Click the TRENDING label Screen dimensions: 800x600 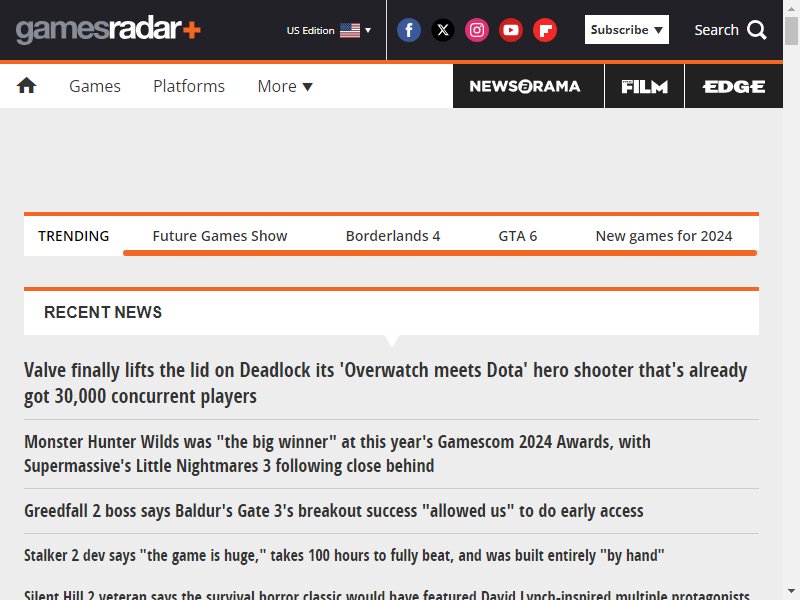tap(73, 236)
